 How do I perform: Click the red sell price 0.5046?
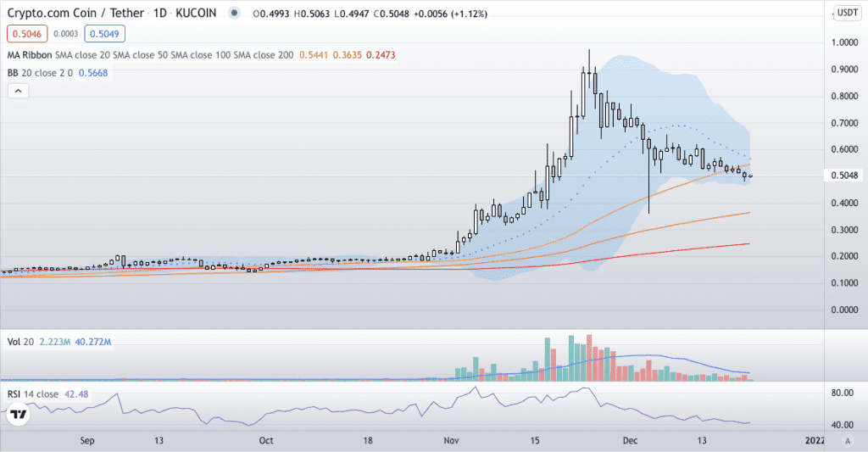coord(27,34)
